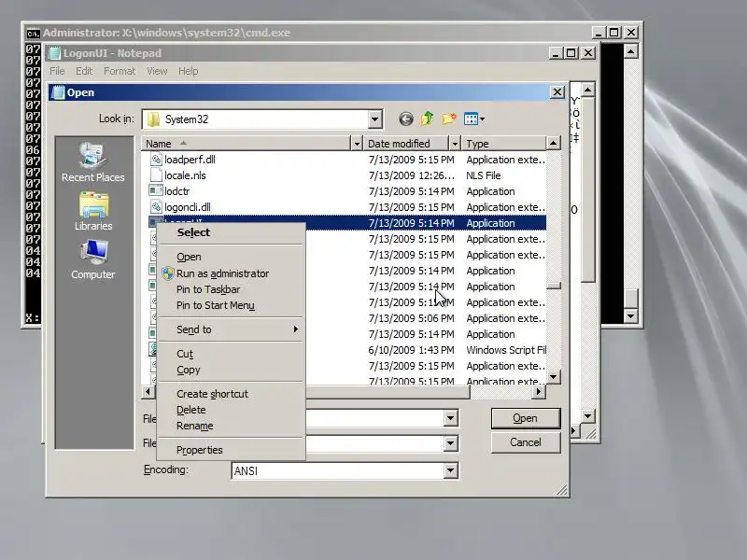Open Libraries in the places sidebar
The image size is (747, 560).
[x=93, y=212]
